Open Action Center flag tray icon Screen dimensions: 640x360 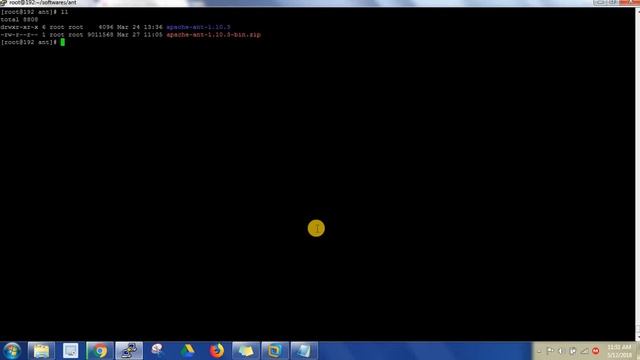(550, 351)
